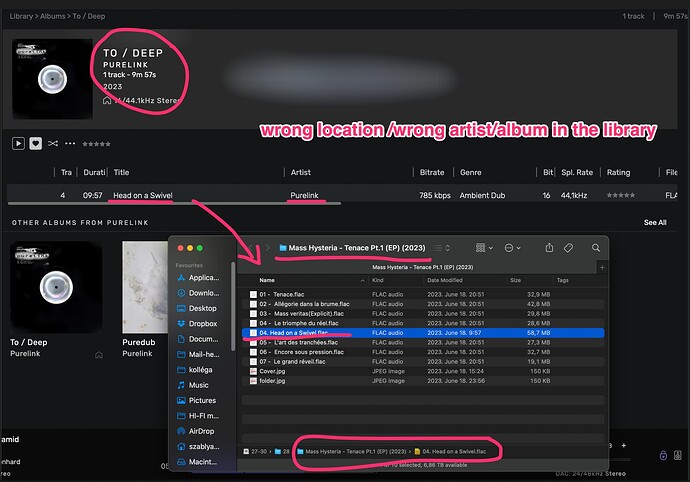The height and width of the screenshot is (482, 690).
Task: Open Music in Finder sidebar
Action: point(193,385)
